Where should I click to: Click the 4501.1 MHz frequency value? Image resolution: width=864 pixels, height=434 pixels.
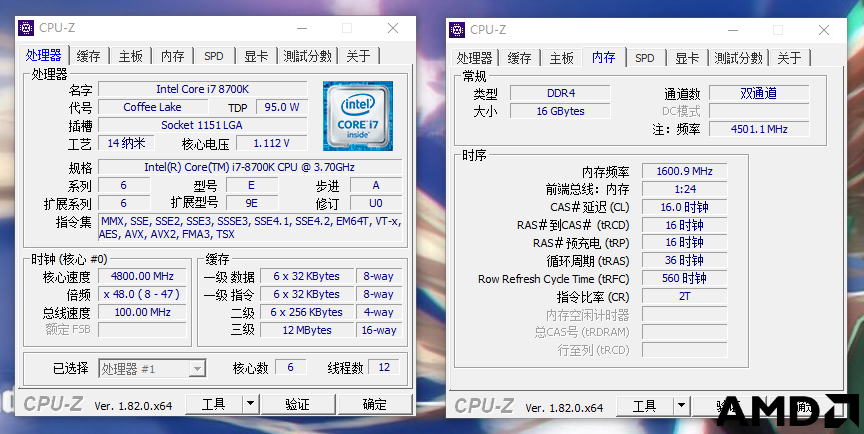(759, 129)
